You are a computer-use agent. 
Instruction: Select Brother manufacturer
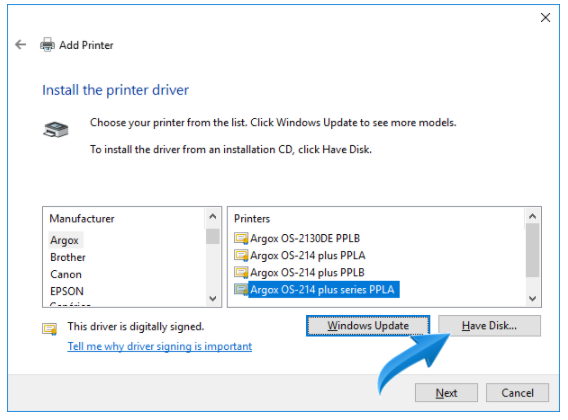click(68, 257)
